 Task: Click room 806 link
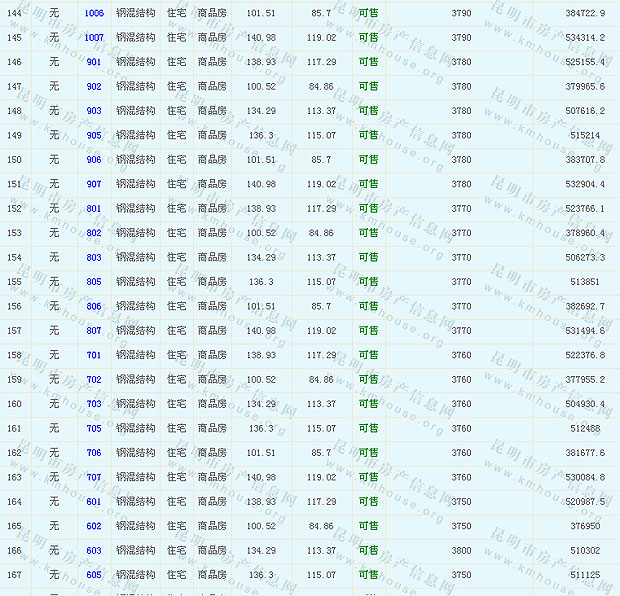(94, 306)
